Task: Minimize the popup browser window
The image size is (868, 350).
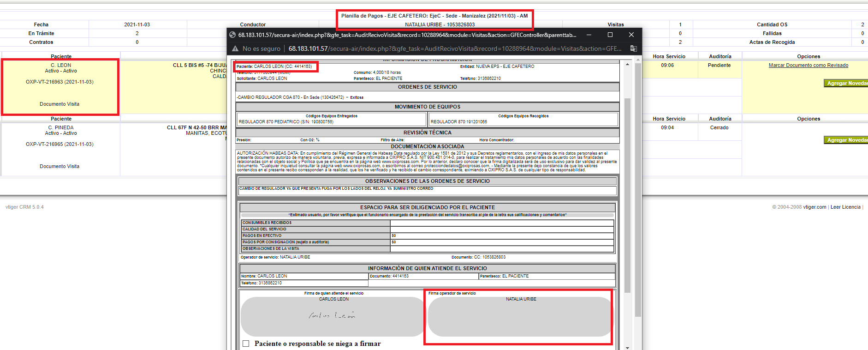Action: [589, 35]
